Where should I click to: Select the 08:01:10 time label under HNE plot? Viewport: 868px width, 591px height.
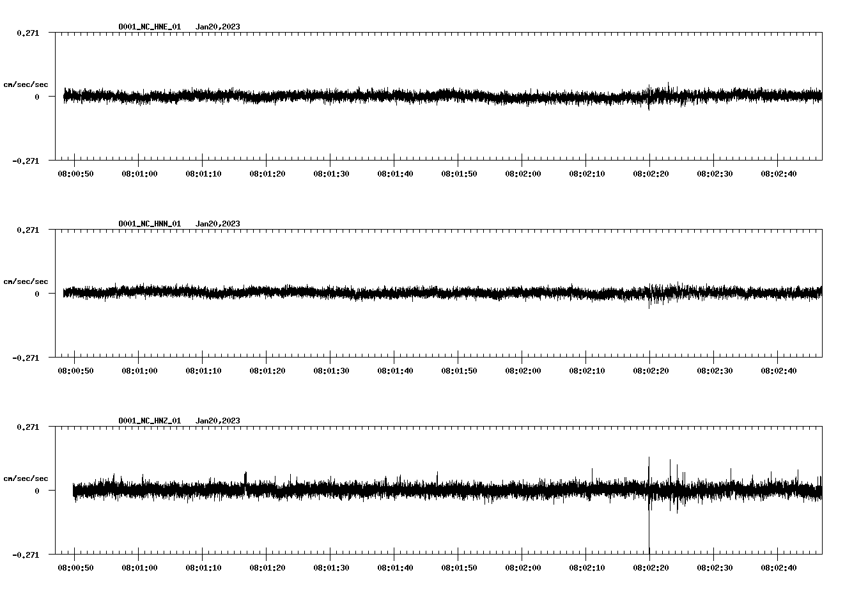(x=203, y=173)
